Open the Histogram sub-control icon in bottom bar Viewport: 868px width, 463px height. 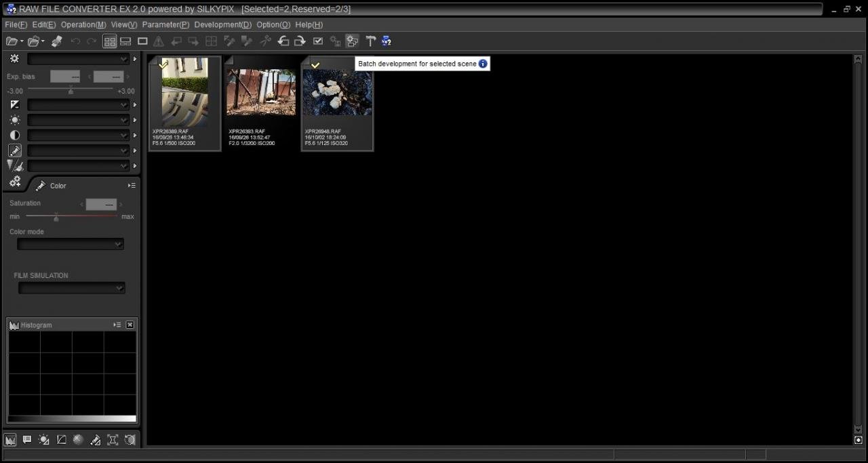(11, 440)
